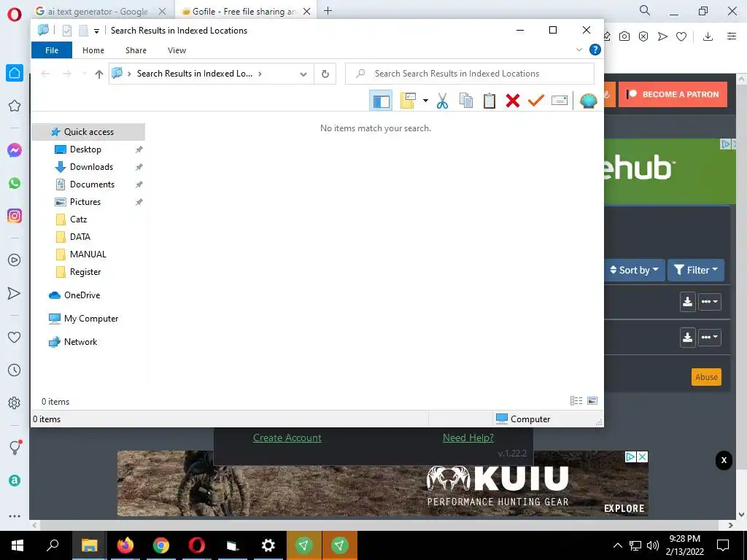Click the Copy icon in the toolbar
The width and height of the screenshot is (747, 560).
(x=466, y=101)
